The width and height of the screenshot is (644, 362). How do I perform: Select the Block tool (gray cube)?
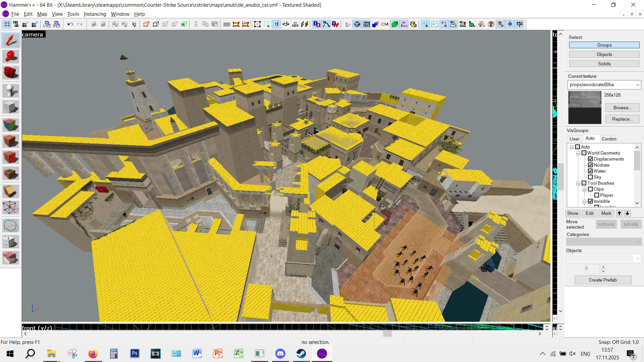coord(10,107)
